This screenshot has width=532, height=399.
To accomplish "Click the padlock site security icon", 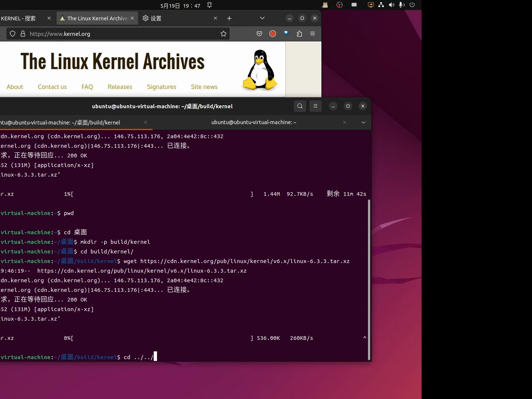I will coord(23,34).
